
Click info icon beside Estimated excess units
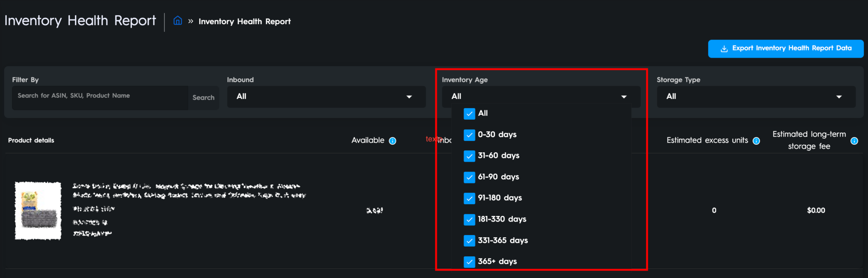click(x=756, y=141)
